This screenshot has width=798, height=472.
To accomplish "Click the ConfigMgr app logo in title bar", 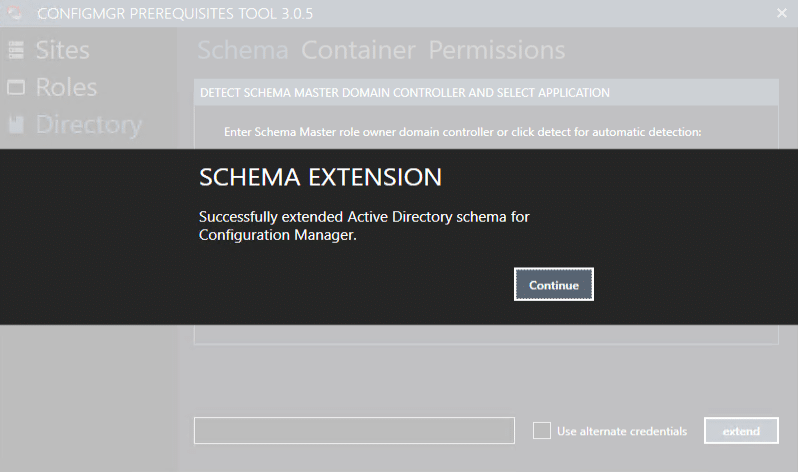I will click(x=15, y=13).
